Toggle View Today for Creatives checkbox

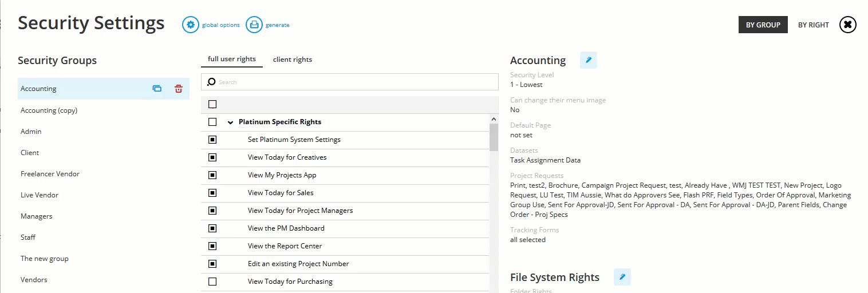point(212,157)
